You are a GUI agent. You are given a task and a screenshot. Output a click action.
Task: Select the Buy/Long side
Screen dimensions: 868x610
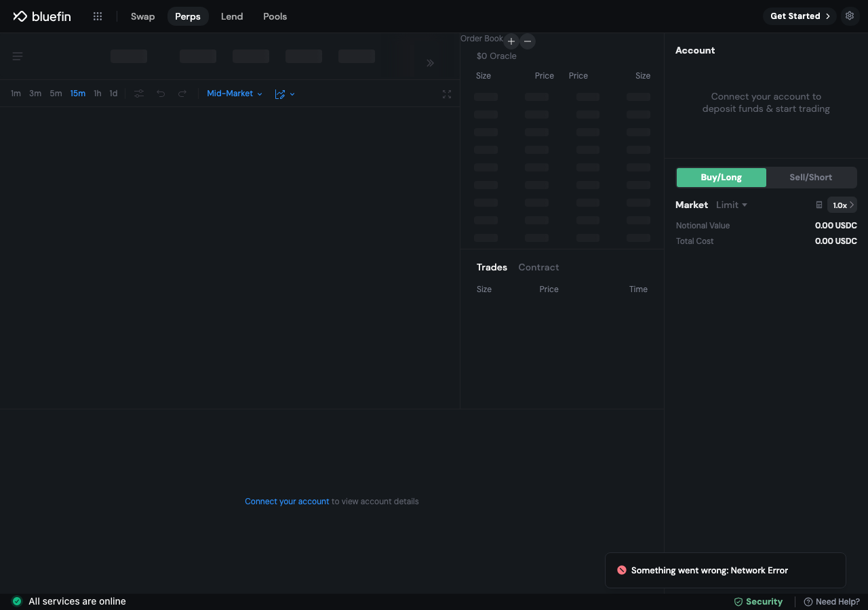pos(722,178)
